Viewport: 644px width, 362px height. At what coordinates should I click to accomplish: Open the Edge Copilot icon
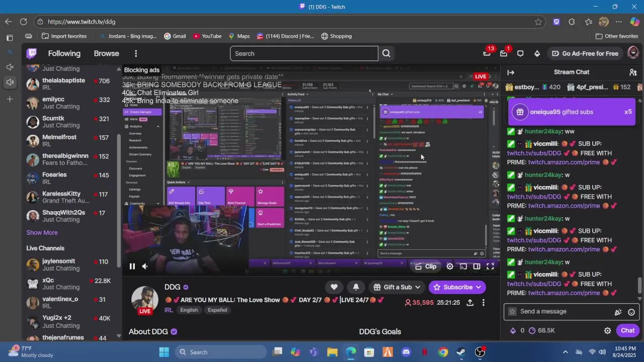tap(634, 22)
